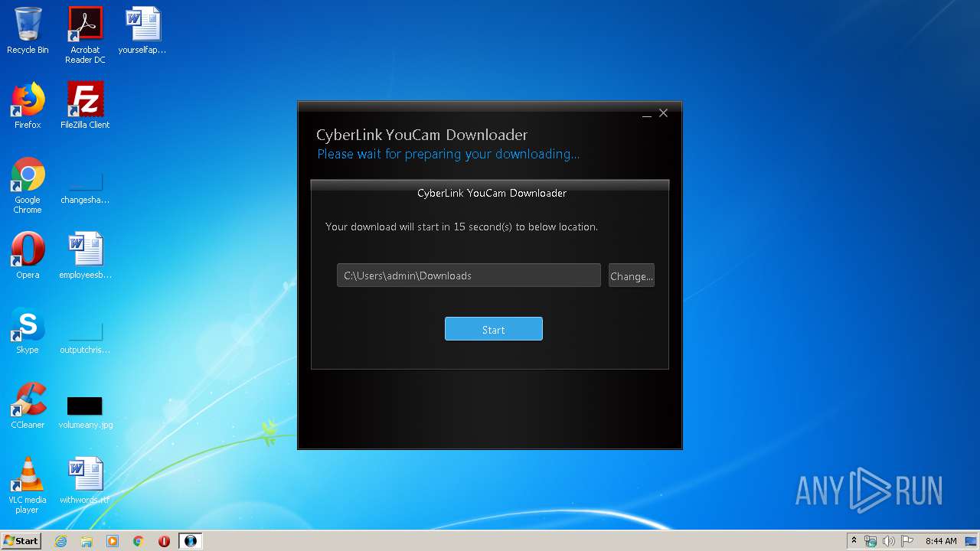Launch Skype from the desktop
The height and width of the screenshot is (551, 980).
(x=28, y=331)
